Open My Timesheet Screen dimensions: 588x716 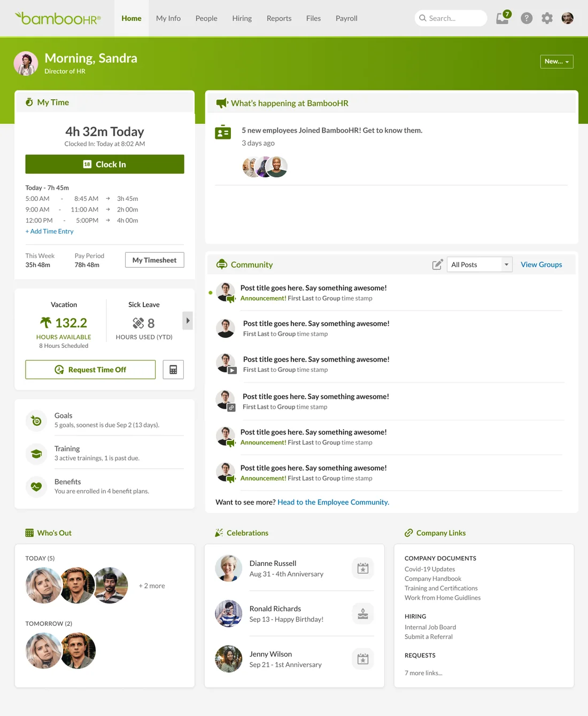154,260
